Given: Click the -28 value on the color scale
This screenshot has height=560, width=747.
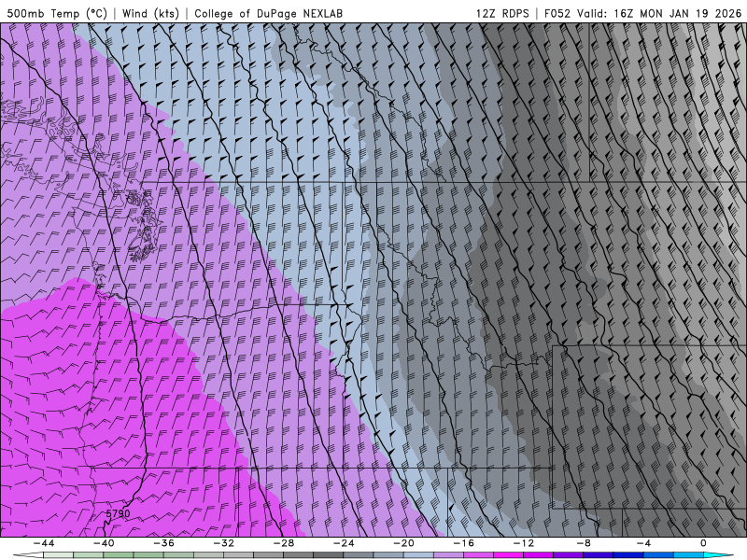Looking at the screenshot, I should tap(284, 543).
